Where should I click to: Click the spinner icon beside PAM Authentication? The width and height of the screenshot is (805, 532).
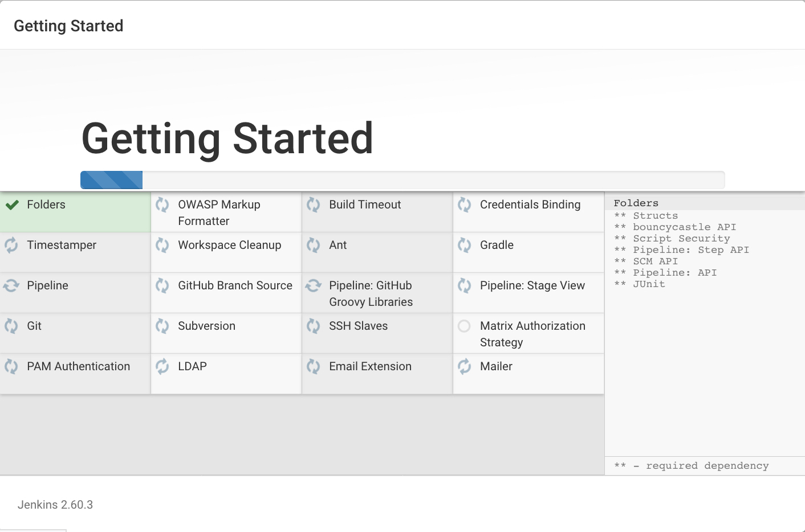click(x=11, y=367)
